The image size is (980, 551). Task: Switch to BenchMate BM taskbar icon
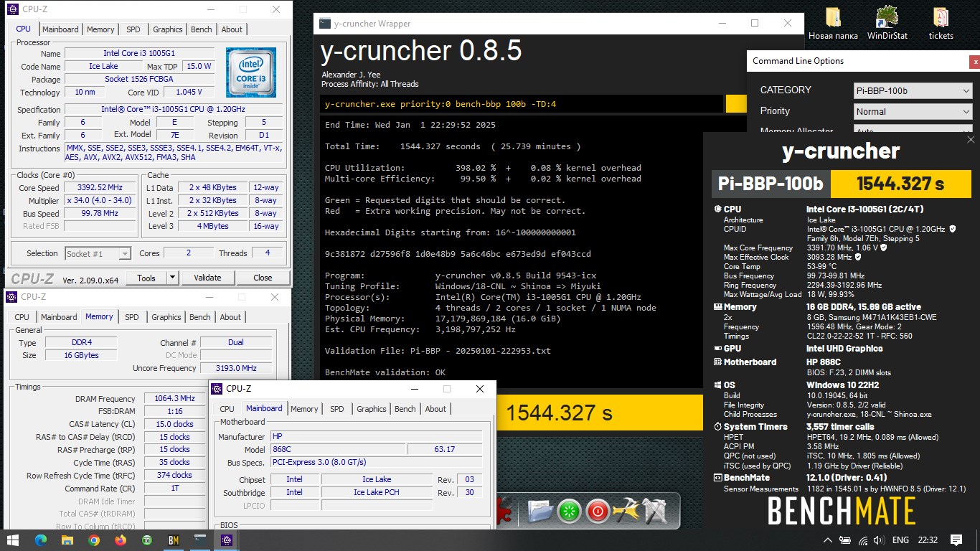173,540
